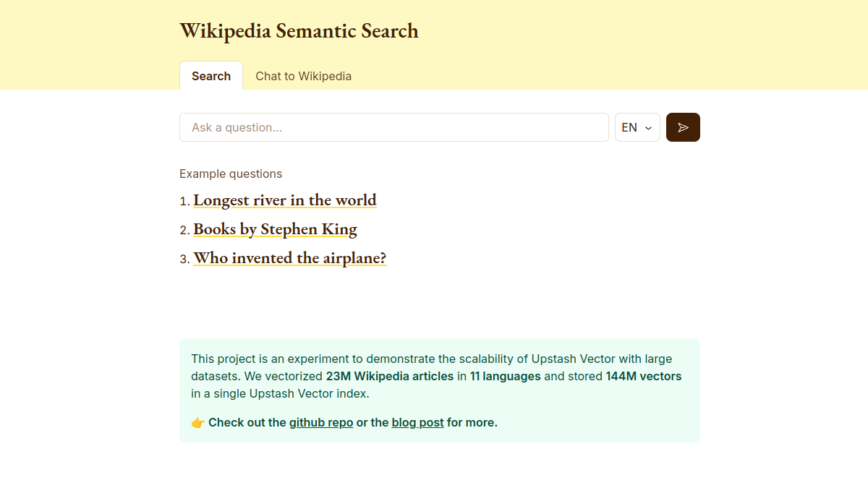Click the '11 languages' text
The width and height of the screenshot is (868, 488).
tap(506, 376)
